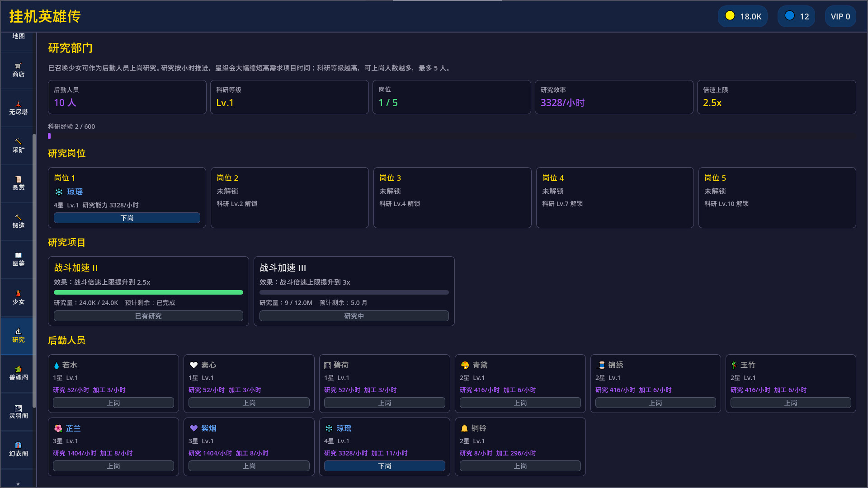
Task: Click the sidebar vertical scrollbar
Action: coord(34,271)
